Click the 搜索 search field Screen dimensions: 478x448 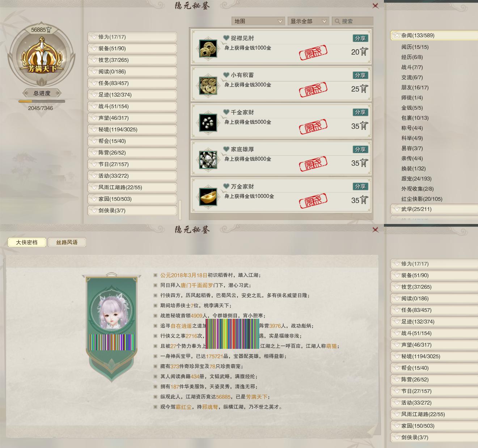(353, 21)
